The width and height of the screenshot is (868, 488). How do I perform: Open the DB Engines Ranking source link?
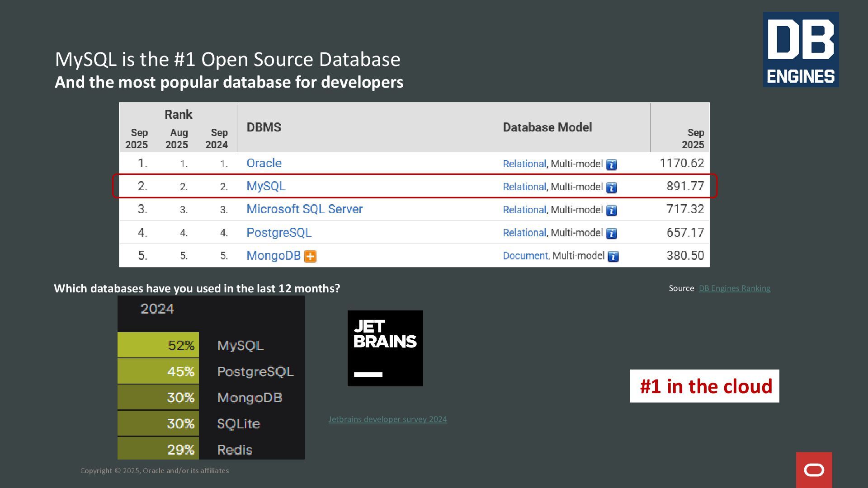pos(734,288)
